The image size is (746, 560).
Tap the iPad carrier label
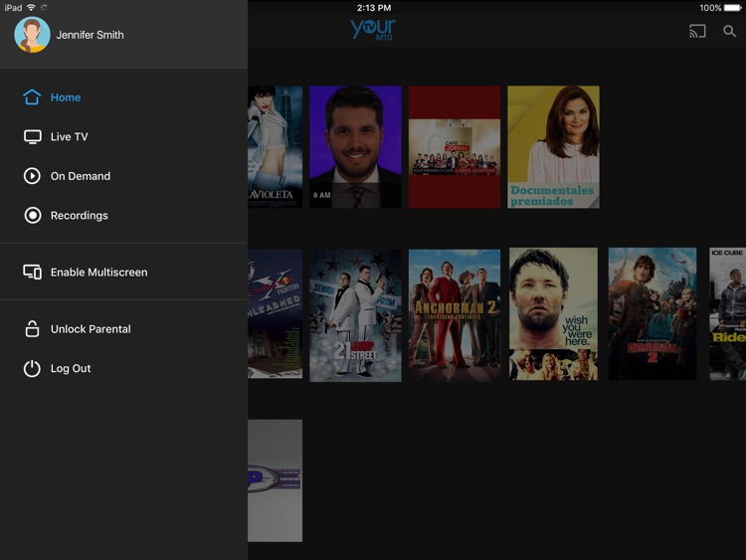coord(13,8)
